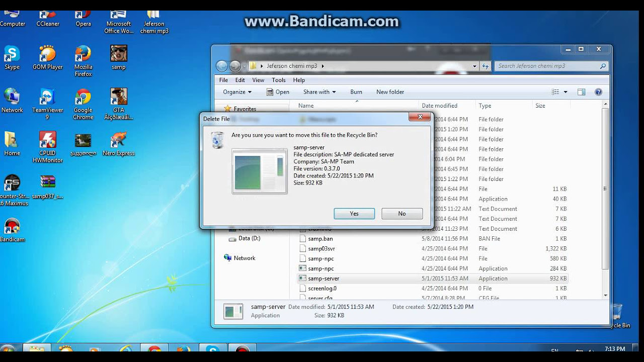The height and width of the screenshot is (362, 644).
Task: Select the samp-server application row
Action: pyautogui.click(x=433, y=279)
